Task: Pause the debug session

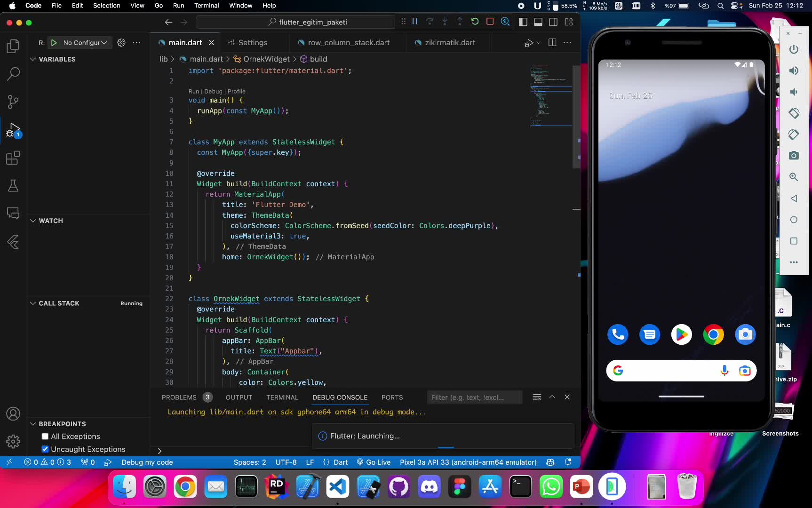Action: coord(414,22)
